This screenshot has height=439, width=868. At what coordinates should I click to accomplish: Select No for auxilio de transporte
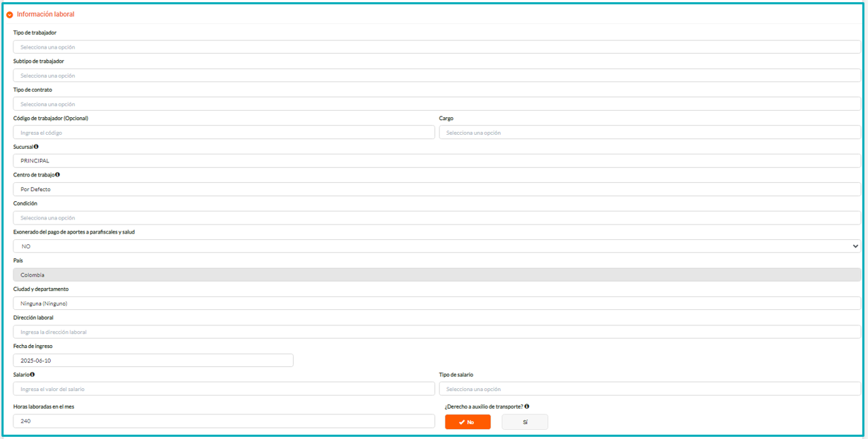point(467,422)
